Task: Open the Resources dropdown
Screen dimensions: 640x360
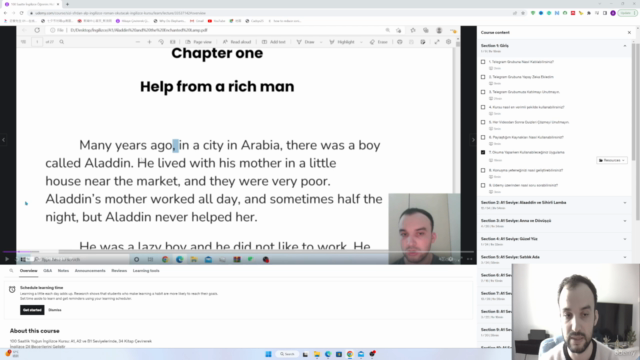Action: [x=612, y=160]
